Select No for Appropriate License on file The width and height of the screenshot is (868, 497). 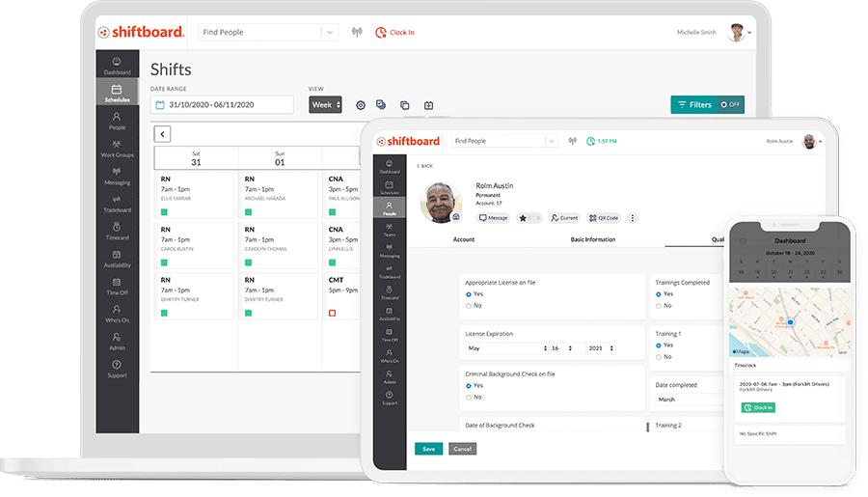[x=469, y=306]
